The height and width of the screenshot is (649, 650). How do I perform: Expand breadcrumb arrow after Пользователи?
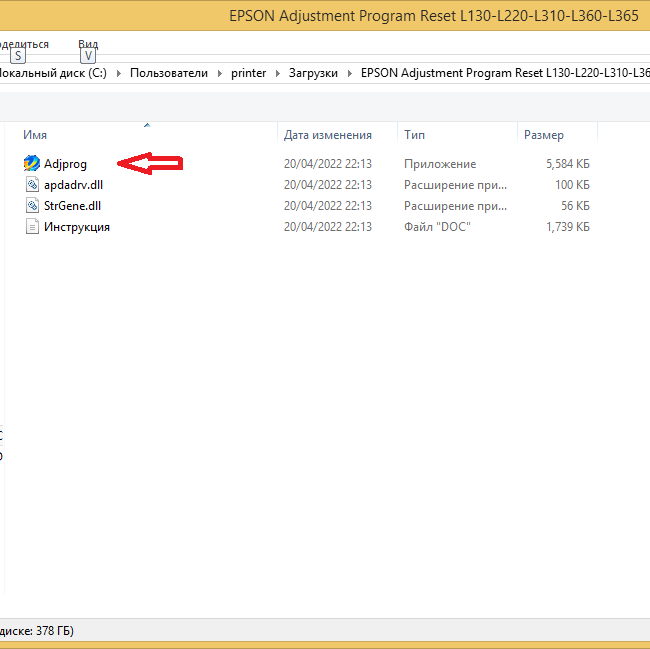(x=220, y=73)
